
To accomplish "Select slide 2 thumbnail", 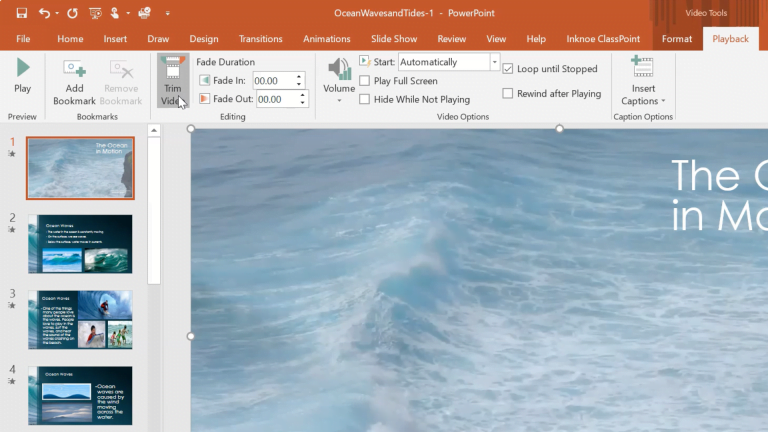I will tap(80, 244).
